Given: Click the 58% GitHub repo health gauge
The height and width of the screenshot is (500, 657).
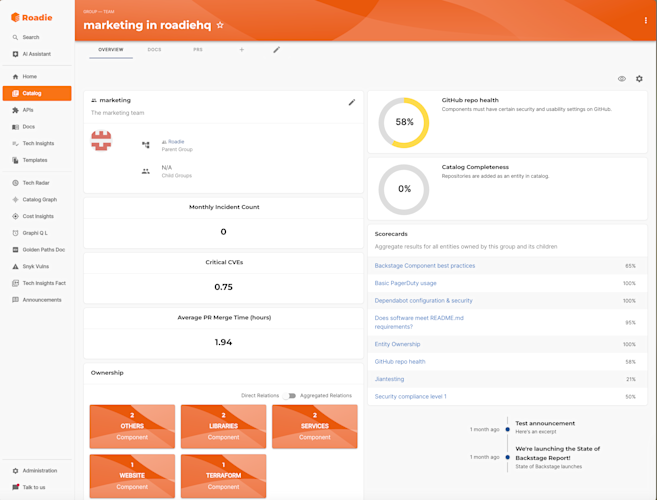Looking at the screenshot, I should [x=404, y=122].
